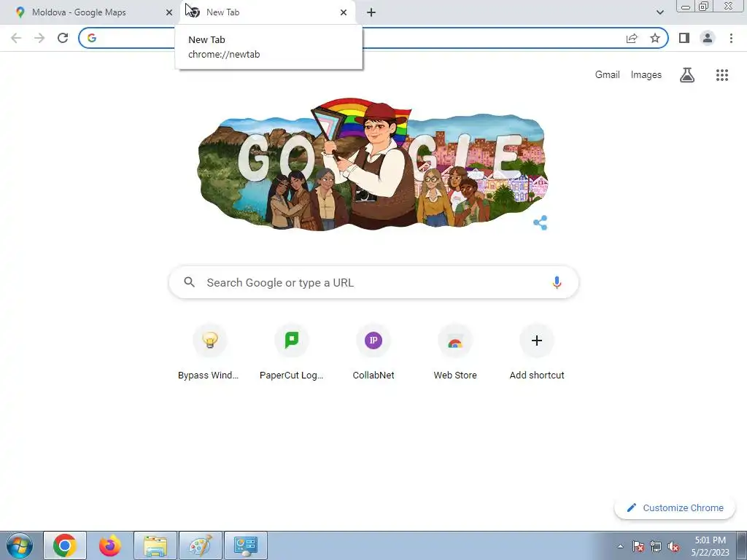This screenshot has height=560, width=747.
Task: Click the magnifier icon in search box
Action: [190, 282]
